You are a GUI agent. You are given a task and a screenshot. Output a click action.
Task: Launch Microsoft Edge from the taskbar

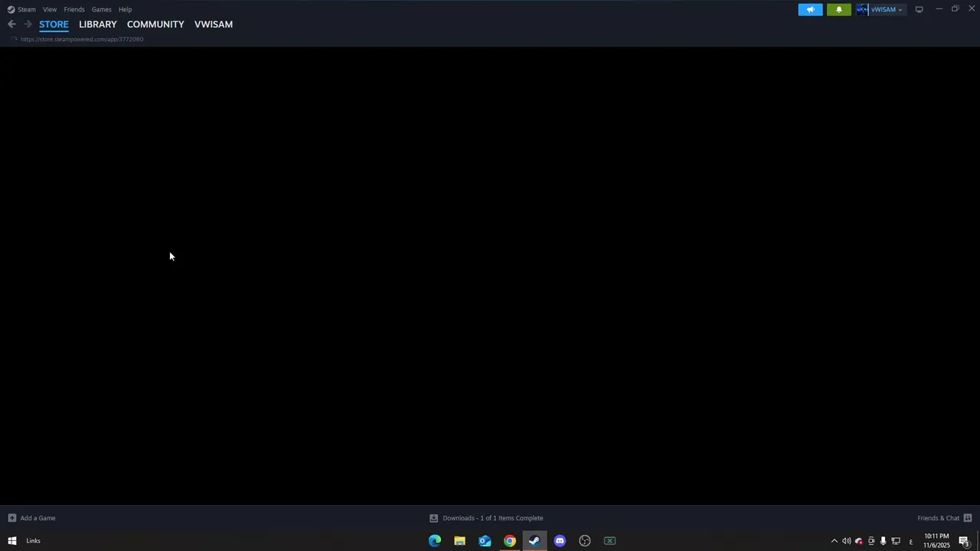(x=435, y=541)
